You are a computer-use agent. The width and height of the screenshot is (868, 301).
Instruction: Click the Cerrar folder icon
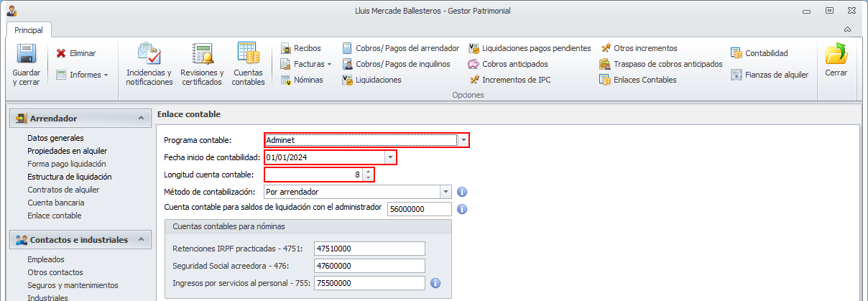point(836,55)
